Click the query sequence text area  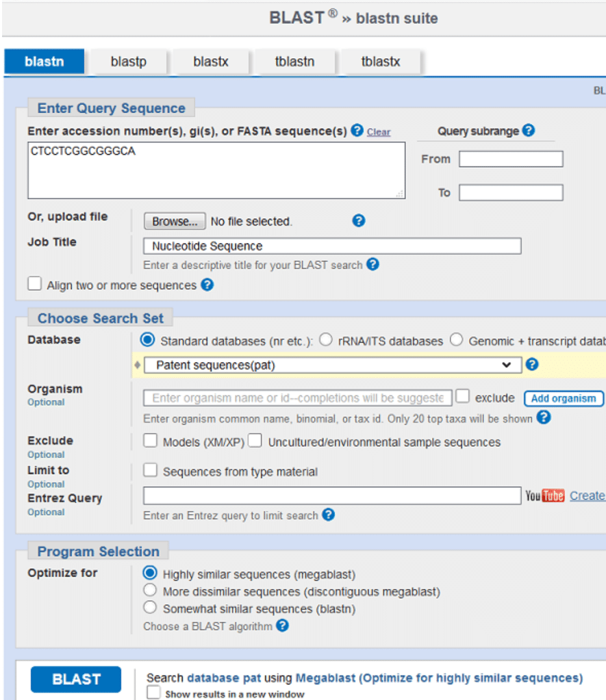(216, 170)
